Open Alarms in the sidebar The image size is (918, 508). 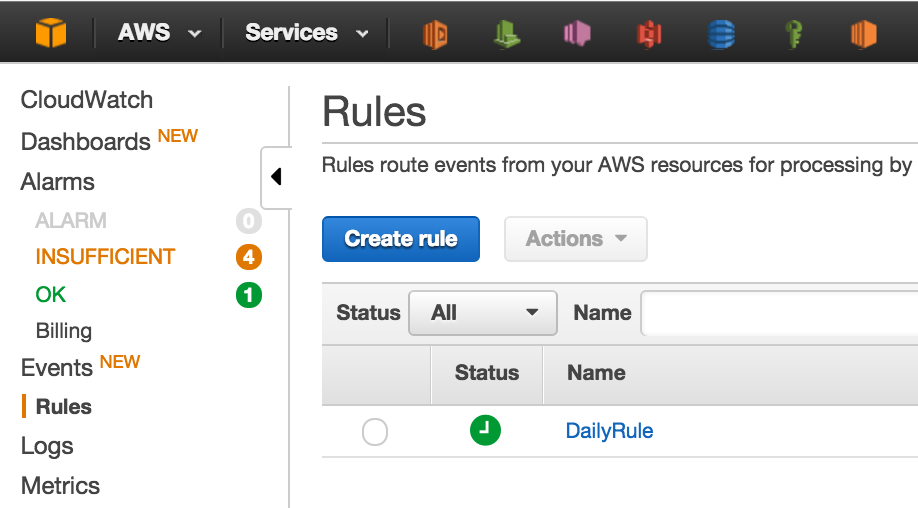(57, 182)
